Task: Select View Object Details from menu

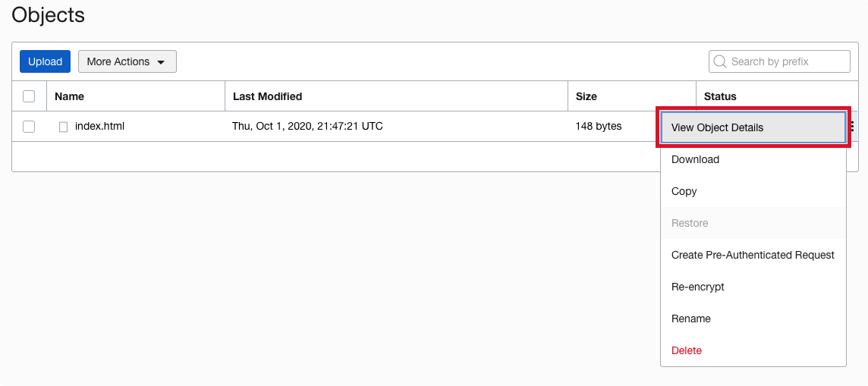Action: (717, 127)
